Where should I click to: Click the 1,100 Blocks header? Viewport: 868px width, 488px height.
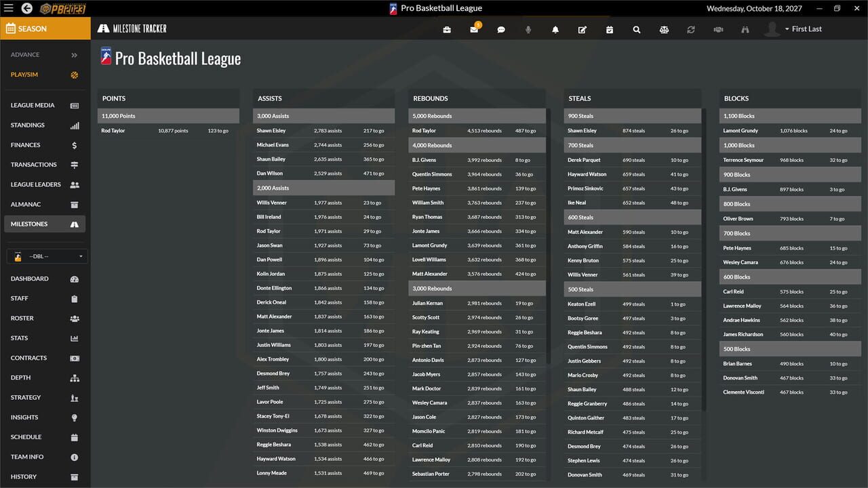pos(790,116)
